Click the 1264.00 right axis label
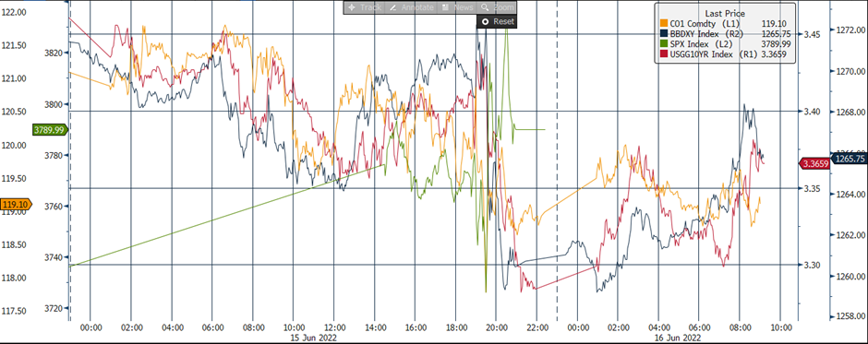 [x=850, y=194]
